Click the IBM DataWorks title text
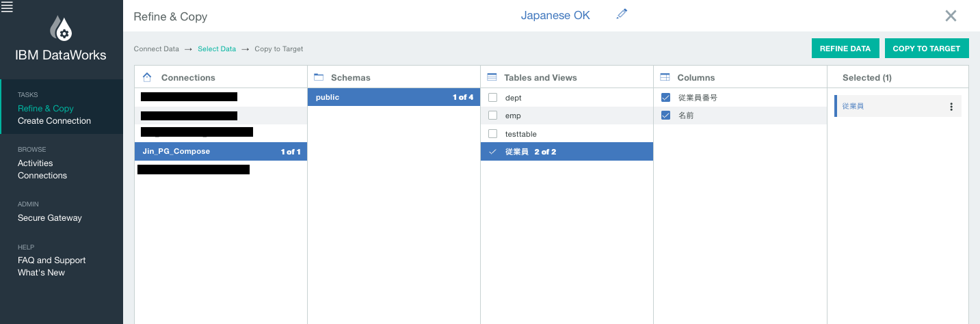980x324 pixels. tap(61, 55)
